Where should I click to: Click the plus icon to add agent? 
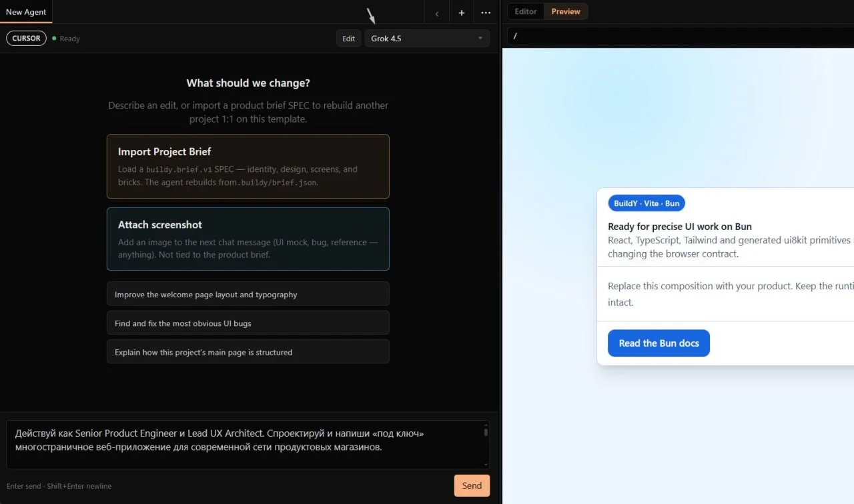point(461,13)
